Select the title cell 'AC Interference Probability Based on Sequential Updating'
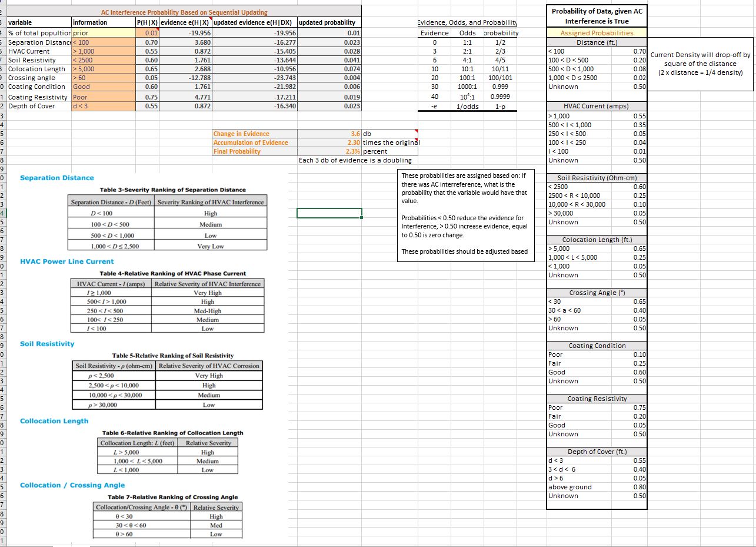The height and width of the screenshot is (547, 756). [x=184, y=12]
